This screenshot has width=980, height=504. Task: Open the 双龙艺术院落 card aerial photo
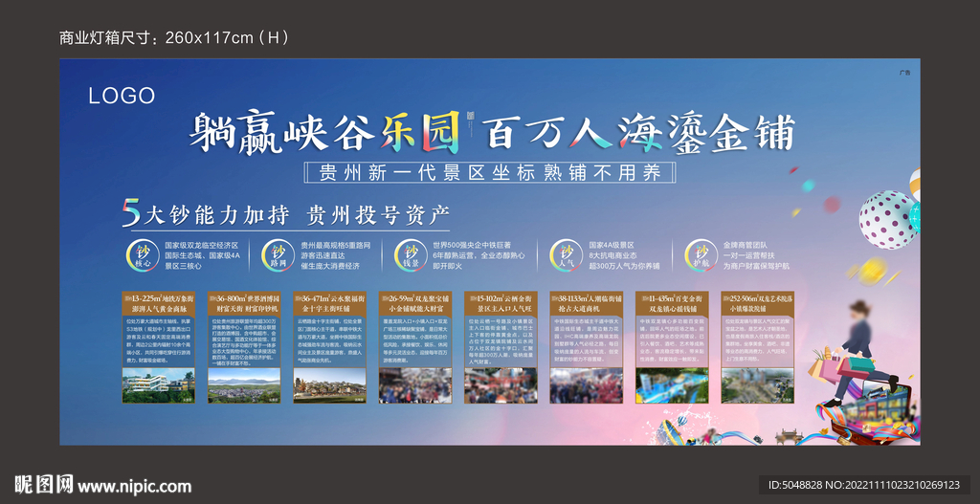click(758, 385)
